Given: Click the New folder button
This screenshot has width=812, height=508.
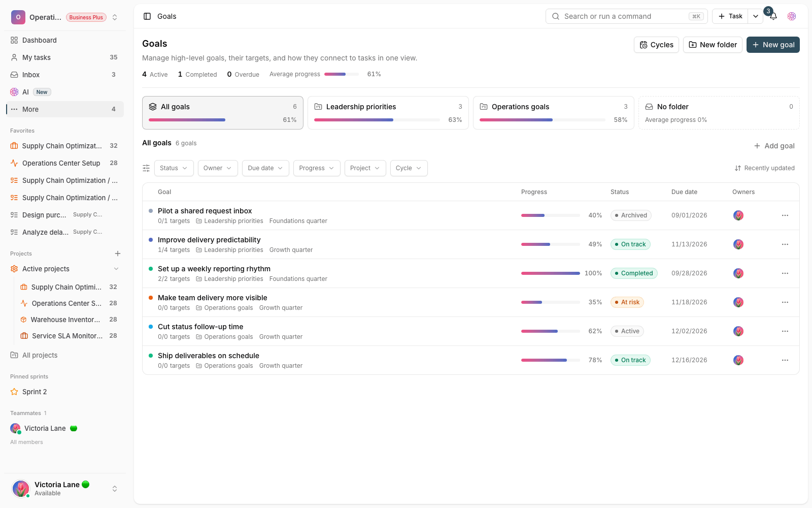Looking at the screenshot, I should coord(713,45).
